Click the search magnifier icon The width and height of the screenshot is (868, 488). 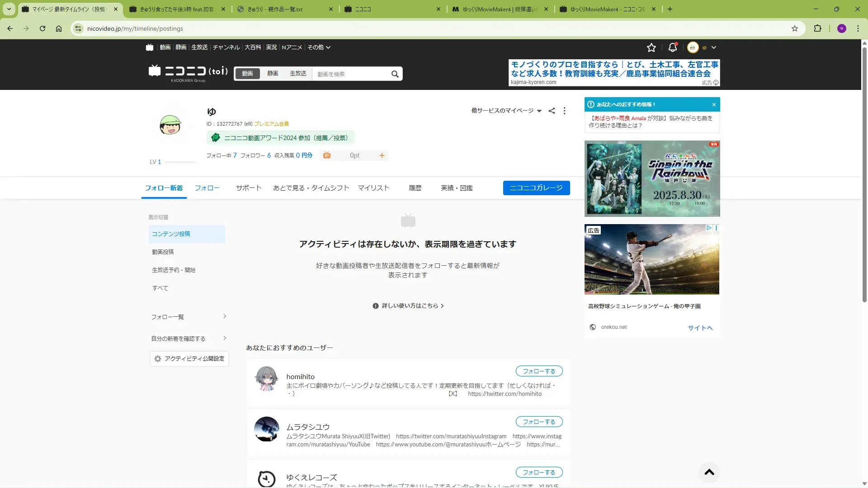pyautogui.click(x=395, y=74)
